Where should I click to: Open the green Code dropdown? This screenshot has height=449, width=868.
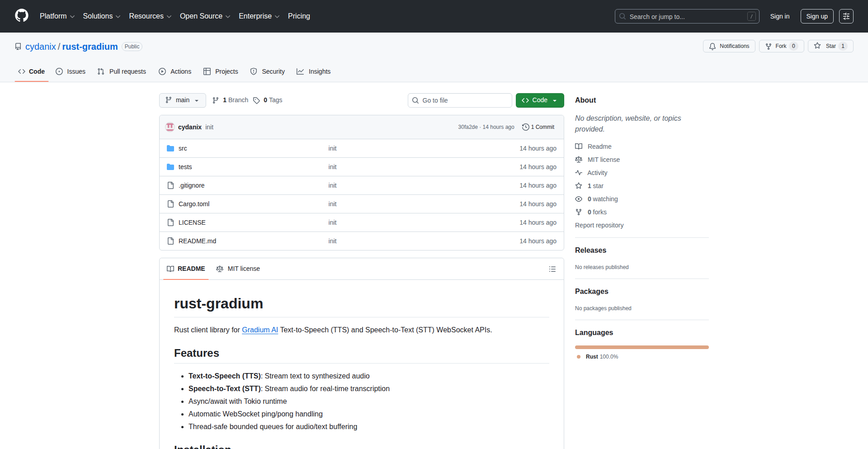[x=539, y=100]
